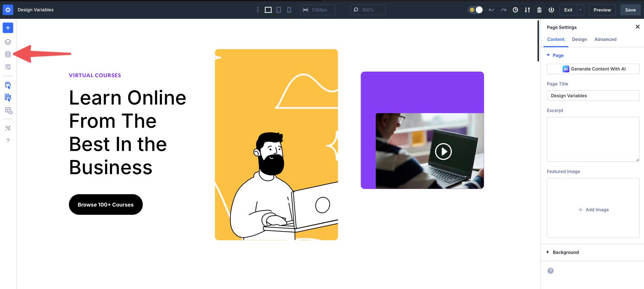Image resolution: width=644 pixels, height=289 pixels.
Task: Expand the Background settings section
Action: tap(565, 252)
